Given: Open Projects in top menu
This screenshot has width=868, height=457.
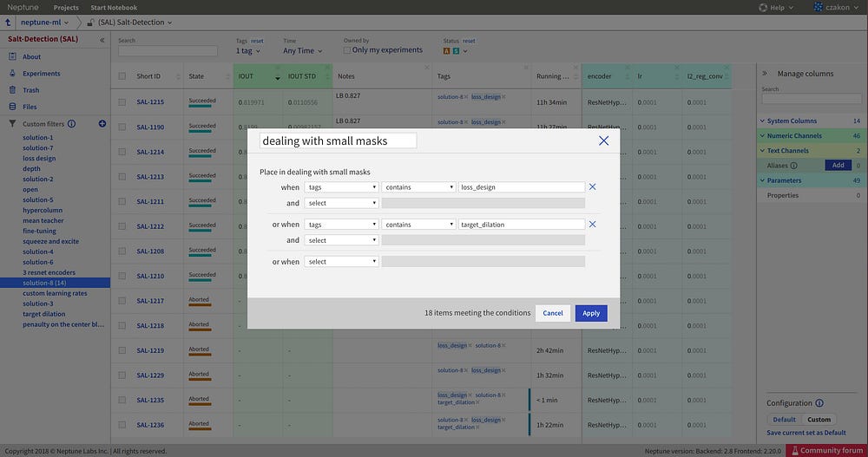Looking at the screenshot, I should [x=66, y=7].
